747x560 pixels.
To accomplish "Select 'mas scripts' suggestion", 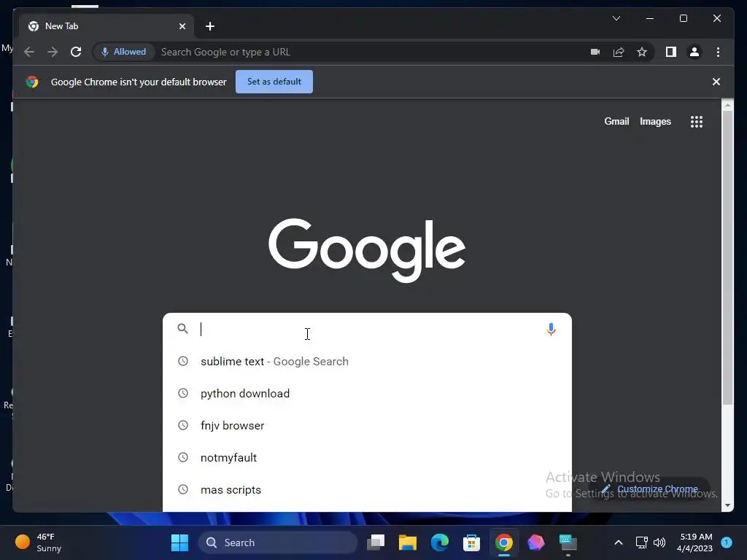I will (x=367, y=489).
